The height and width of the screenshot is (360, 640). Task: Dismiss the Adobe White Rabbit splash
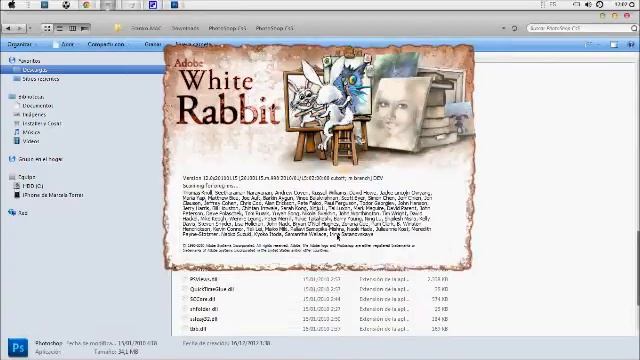click(x=319, y=157)
